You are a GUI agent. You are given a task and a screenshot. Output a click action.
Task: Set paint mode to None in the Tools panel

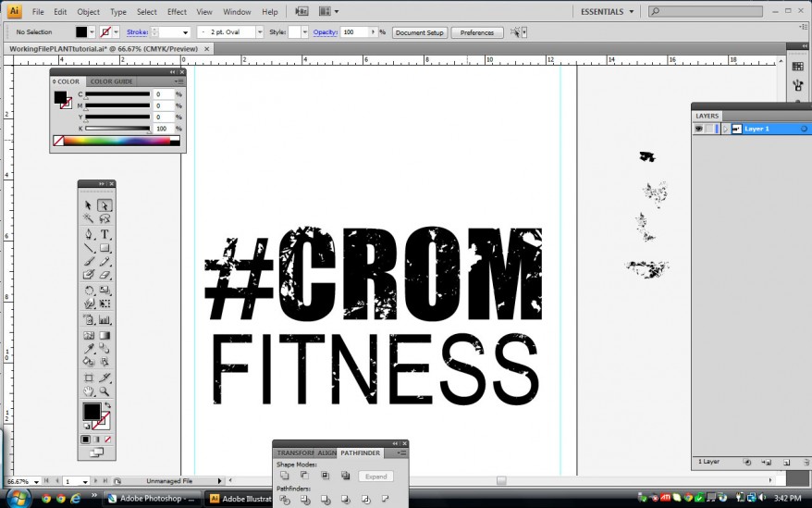pyautogui.click(x=107, y=440)
